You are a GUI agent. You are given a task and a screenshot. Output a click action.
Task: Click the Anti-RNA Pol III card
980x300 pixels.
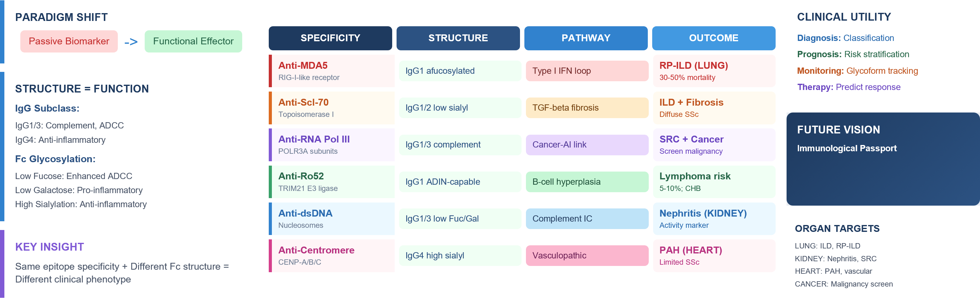coord(331,144)
